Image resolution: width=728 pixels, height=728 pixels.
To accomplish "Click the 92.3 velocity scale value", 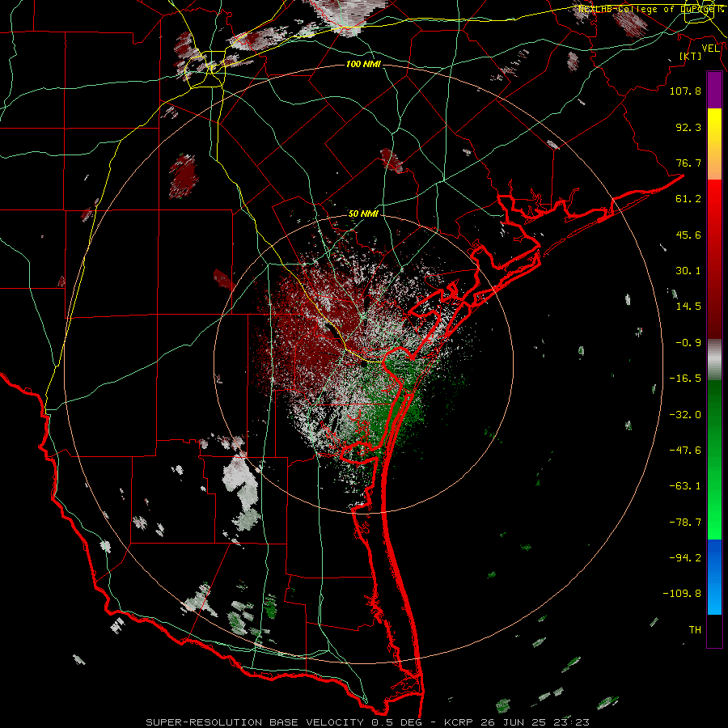I will (x=688, y=127).
